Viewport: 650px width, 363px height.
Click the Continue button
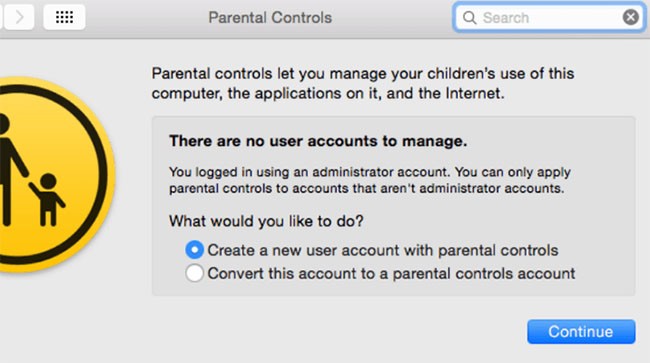click(581, 332)
